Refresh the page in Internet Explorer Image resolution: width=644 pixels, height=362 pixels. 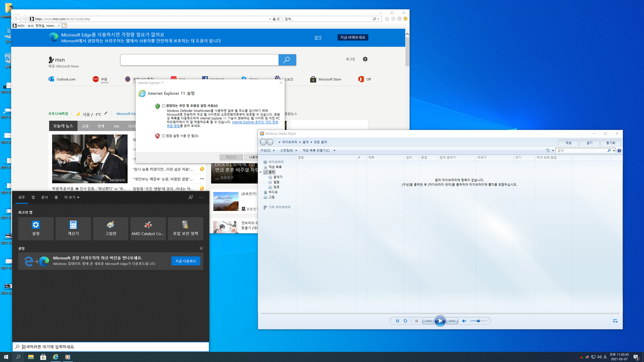pos(278,19)
